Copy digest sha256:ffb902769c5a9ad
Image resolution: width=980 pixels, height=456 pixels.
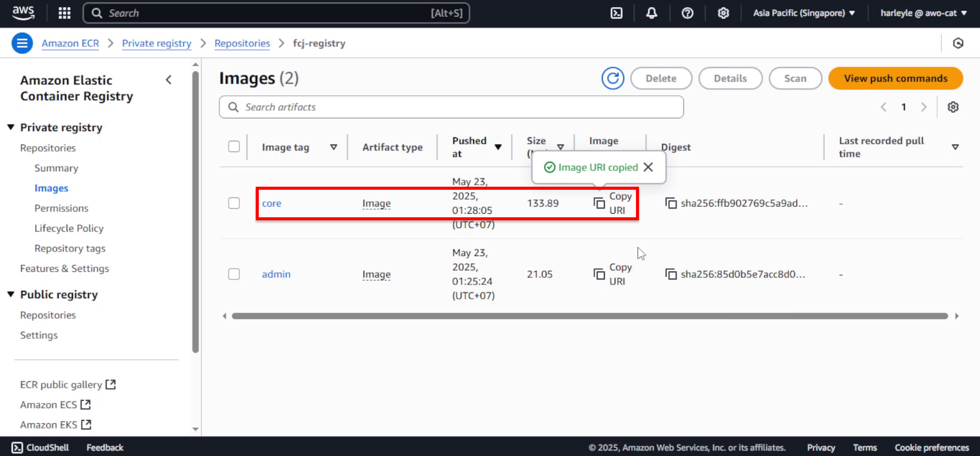(x=671, y=203)
